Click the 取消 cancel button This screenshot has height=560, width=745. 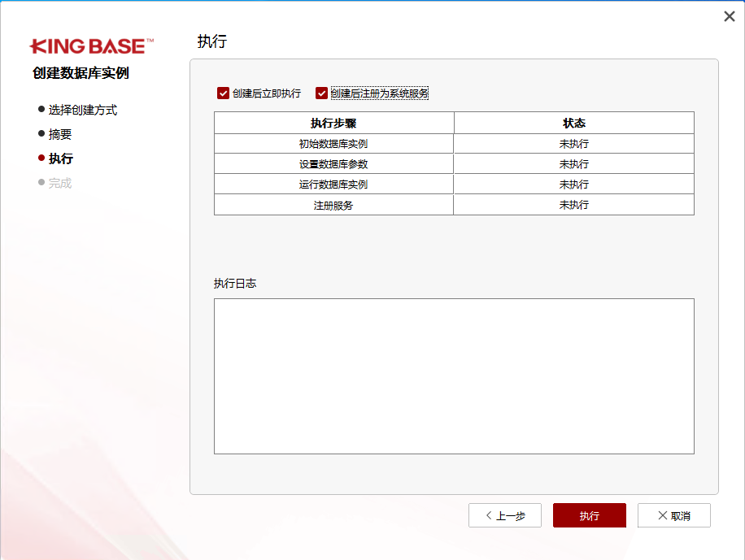(x=673, y=515)
